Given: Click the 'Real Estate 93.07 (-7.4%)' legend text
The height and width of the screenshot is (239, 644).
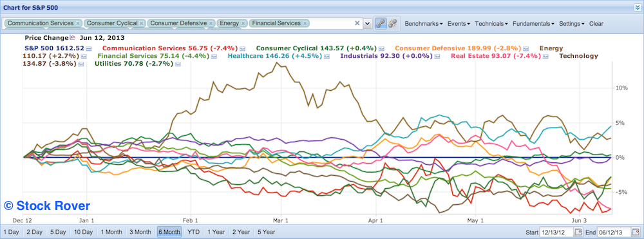Looking at the screenshot, I should 496,56.
